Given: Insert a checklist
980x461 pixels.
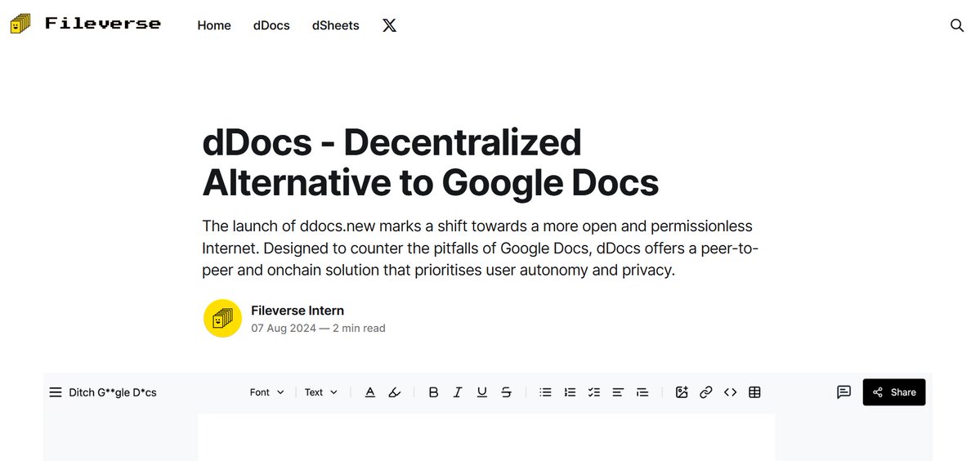Looking at the screenshot, I should (x=594, y=392).
